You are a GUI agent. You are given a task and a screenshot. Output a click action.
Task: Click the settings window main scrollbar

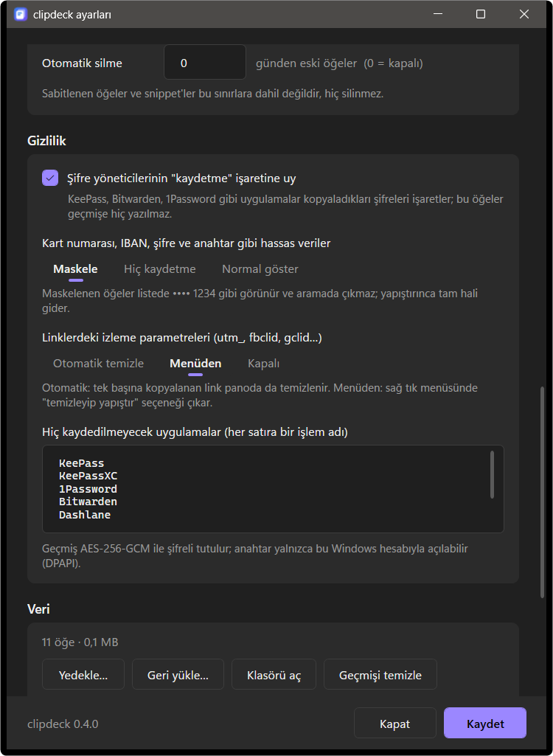point(543,492)
